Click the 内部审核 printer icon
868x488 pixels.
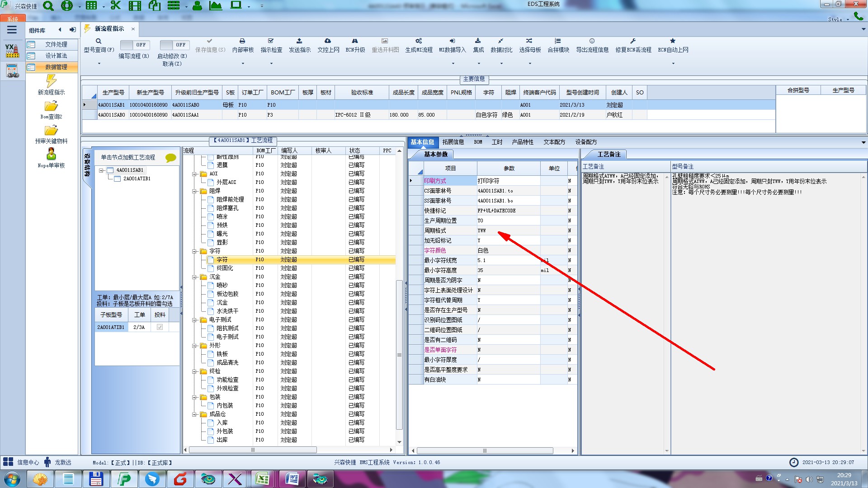pyautogui.click(x=242, y=41)
